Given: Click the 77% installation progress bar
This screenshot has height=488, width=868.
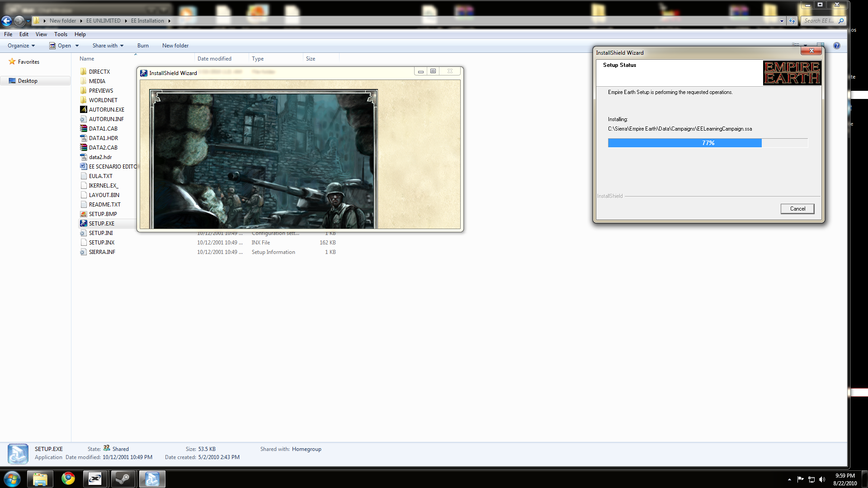Looking at the screenshot, I should (708, 143).
